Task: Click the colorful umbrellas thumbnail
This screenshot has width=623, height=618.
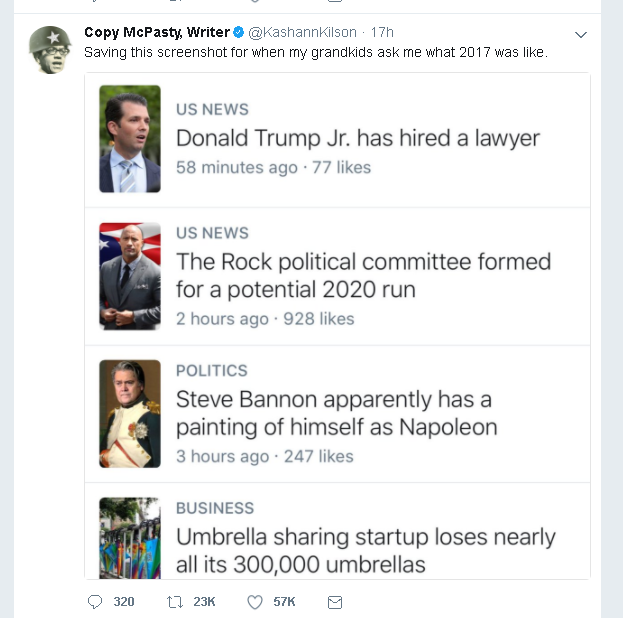Action: point(130,538)
